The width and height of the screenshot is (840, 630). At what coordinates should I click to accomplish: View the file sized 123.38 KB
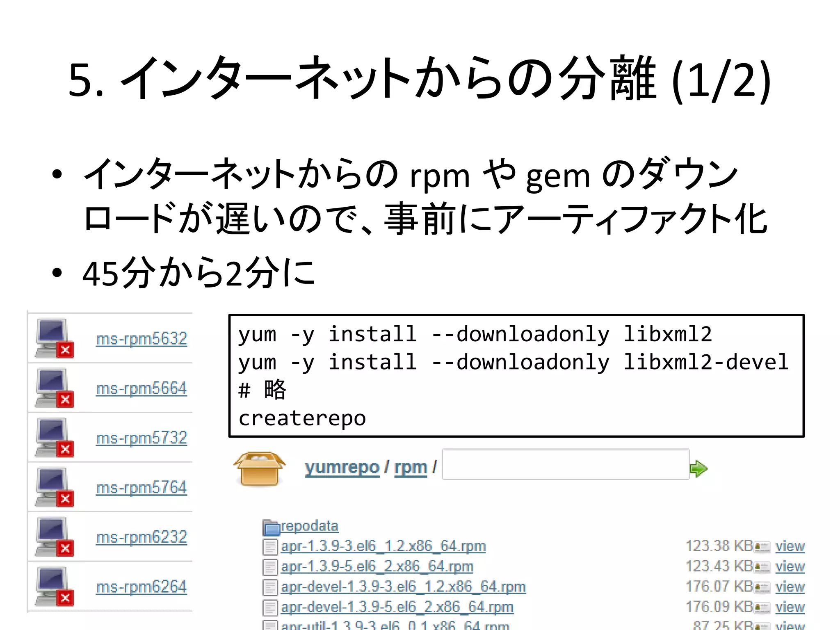[x=790, y=546]
